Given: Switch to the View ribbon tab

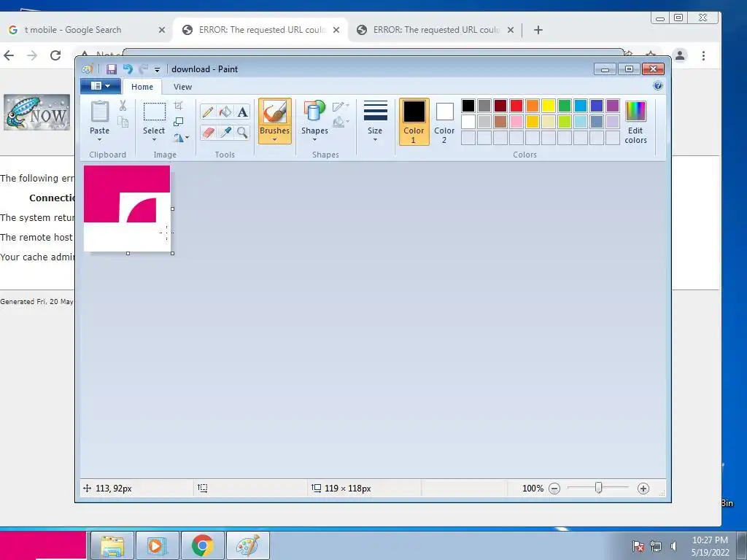Looking at the screenshot, I should (182, 87).
